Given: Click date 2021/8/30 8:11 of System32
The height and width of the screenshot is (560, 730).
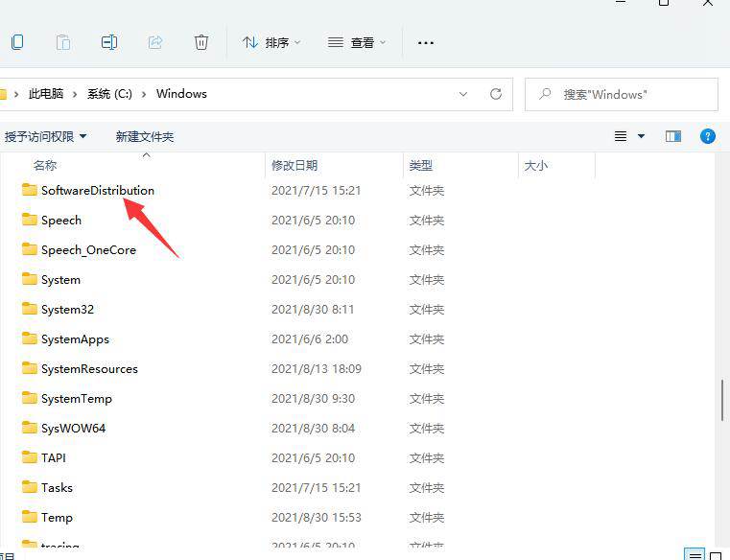Looking at the screenshot, I should click(313, 310).
